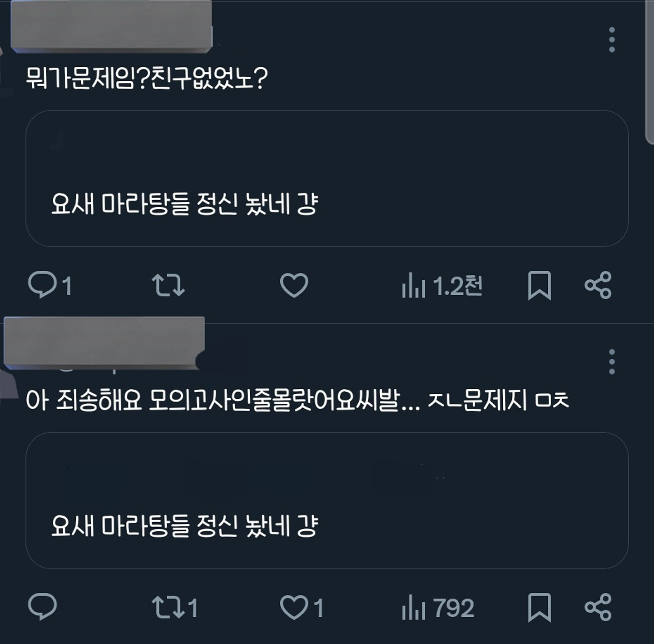Image resolution: width=654 pixels, height=644 pixels.
Task: Like the first tweet
Action: (x=294, y=285)
